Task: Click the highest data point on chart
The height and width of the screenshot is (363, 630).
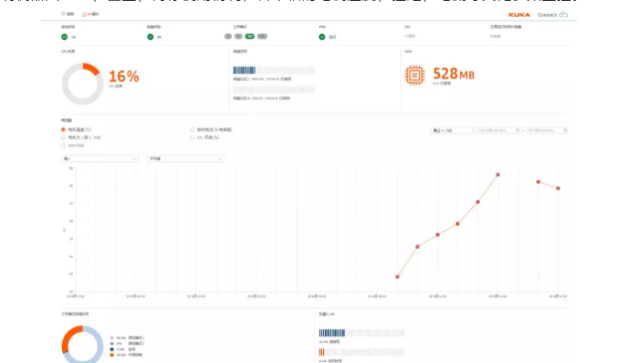Action: 498,175
